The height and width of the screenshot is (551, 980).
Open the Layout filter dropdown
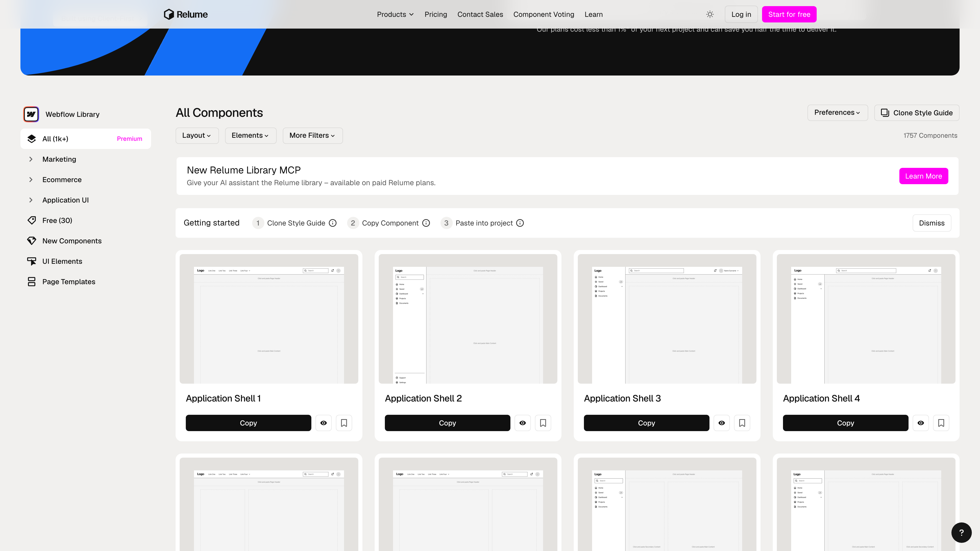197,135
